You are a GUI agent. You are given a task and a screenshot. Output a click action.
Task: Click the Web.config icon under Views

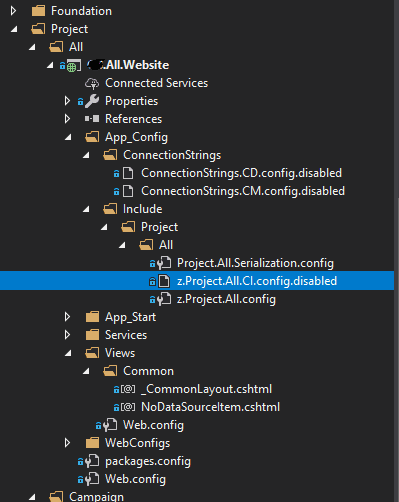coord(110,425)
